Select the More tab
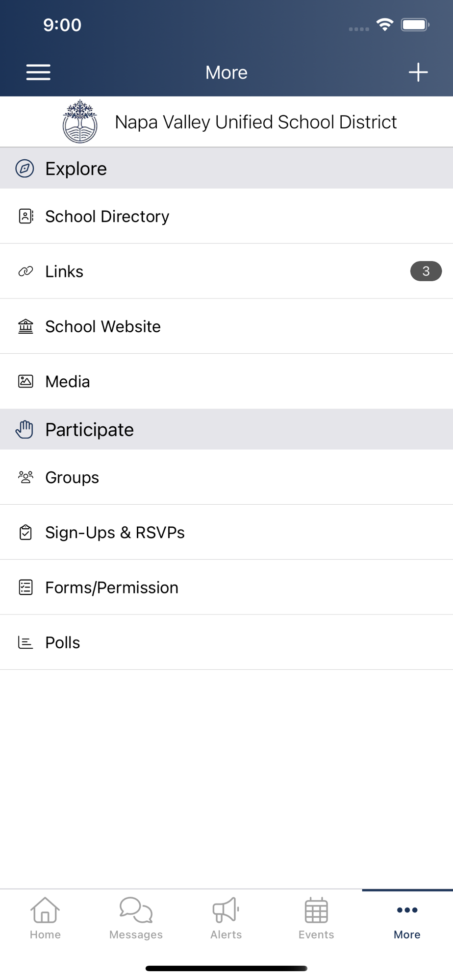Viewport: 453px width, 980px height. tap(407, 918)
